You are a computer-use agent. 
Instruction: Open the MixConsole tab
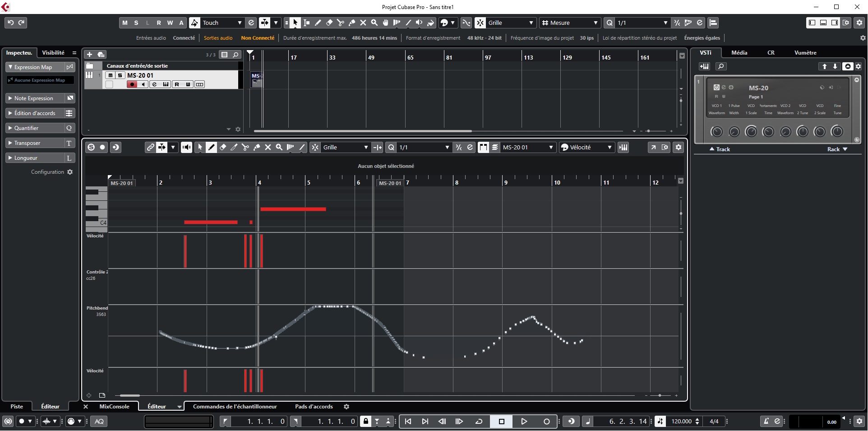click(x=114, y=407)
